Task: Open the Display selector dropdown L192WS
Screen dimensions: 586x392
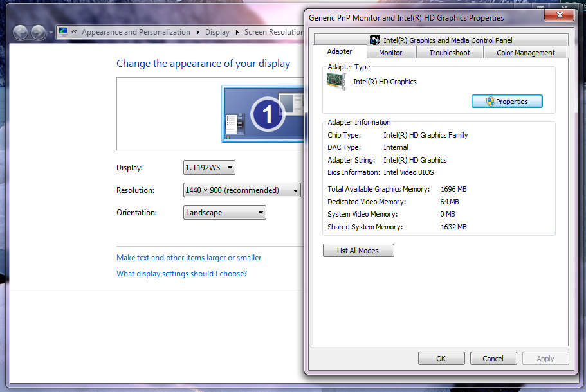Action: pos(209,168)
